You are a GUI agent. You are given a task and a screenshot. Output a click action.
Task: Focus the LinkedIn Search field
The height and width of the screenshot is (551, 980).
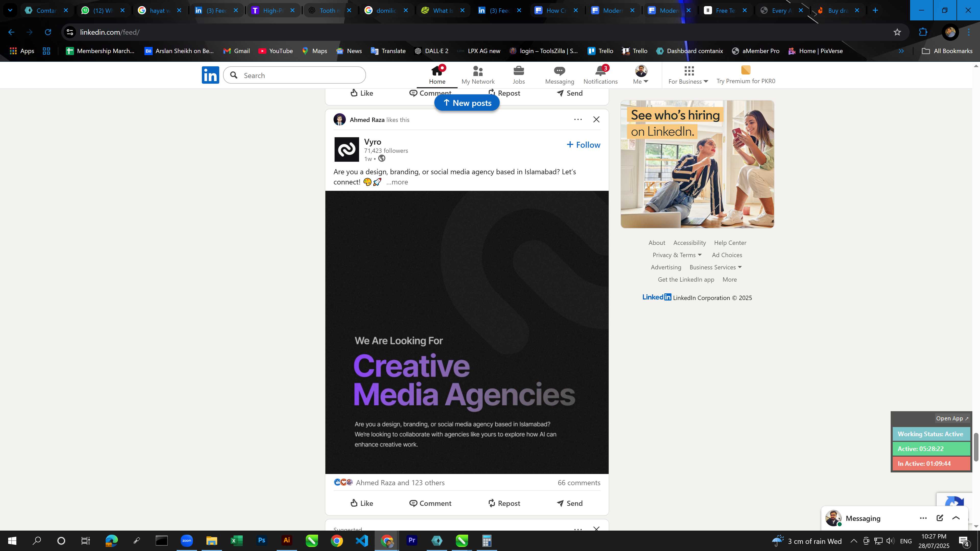[x=295, y=75]
